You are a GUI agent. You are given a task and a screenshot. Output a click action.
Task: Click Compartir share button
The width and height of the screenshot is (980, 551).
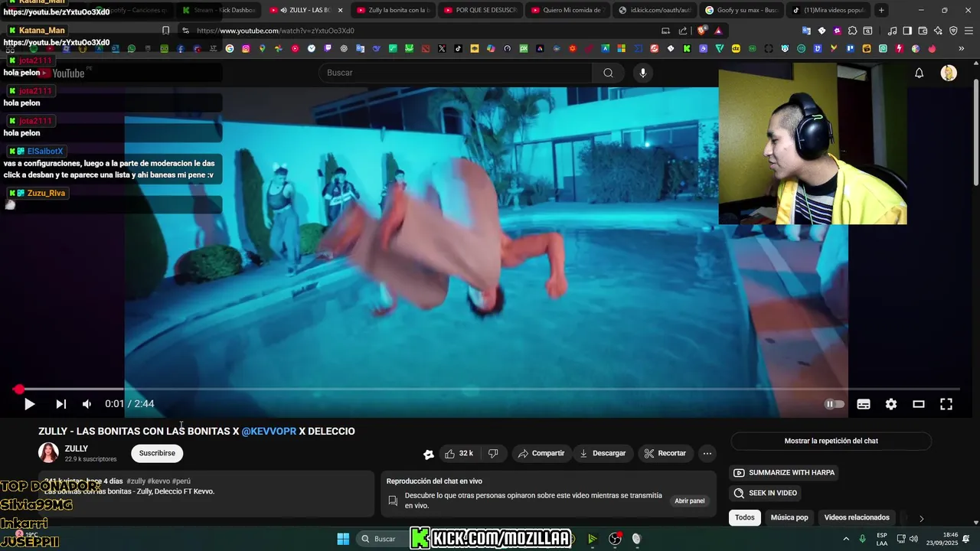point(541,453)
